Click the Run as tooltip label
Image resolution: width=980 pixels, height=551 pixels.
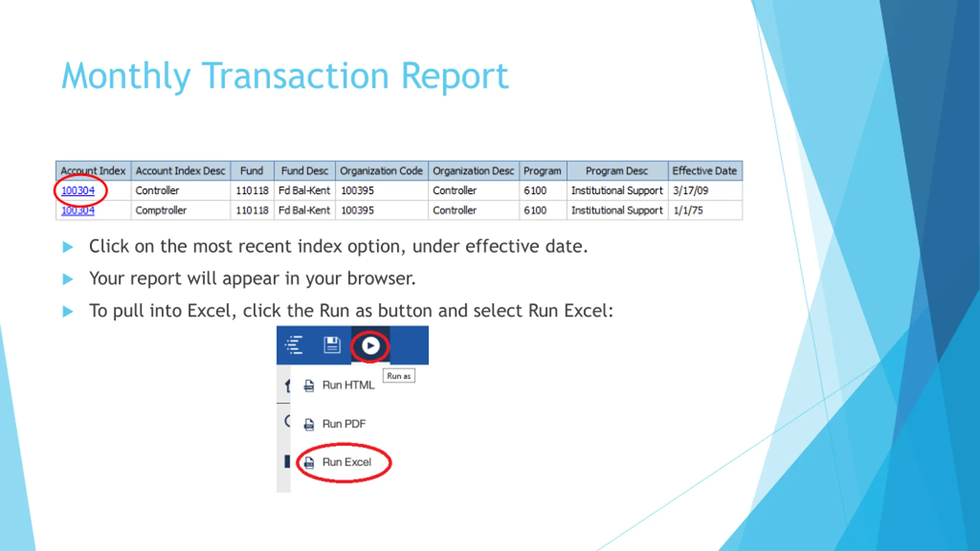(x=399, y=376)
